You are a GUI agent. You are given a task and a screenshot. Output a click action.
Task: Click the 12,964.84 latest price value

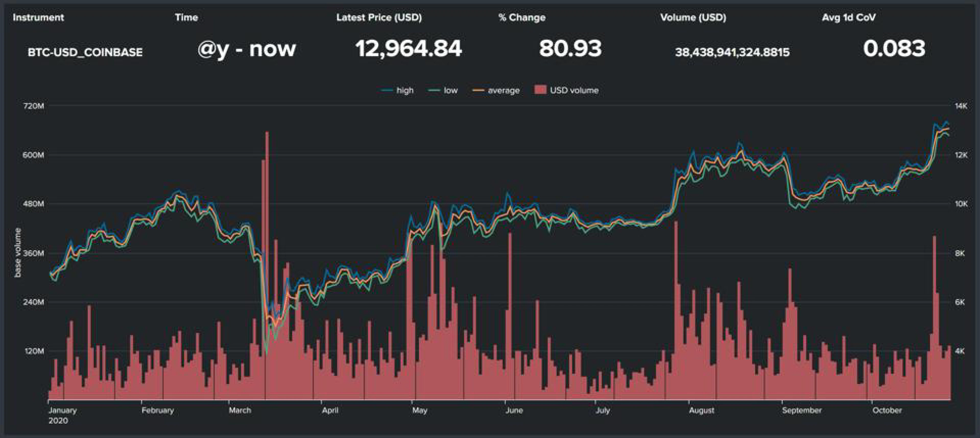pyautogui.click(x=408, y=49)
